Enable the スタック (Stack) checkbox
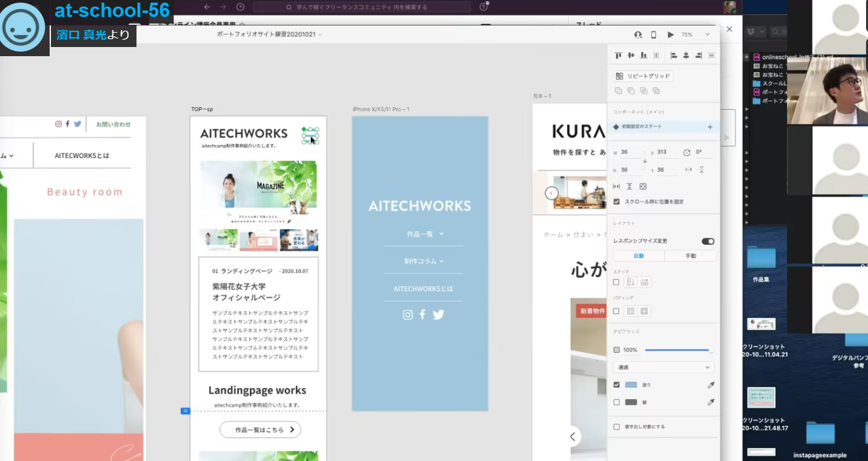Image resolution: width=868 pixels, height=461 pixels. pyautogui.click(x=616, y=282)
